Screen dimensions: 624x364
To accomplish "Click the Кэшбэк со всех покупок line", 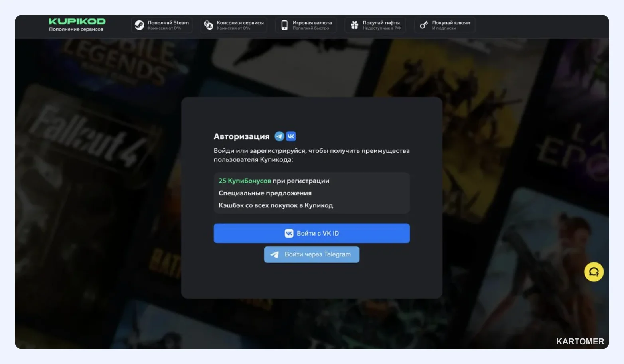I will 276,205.
